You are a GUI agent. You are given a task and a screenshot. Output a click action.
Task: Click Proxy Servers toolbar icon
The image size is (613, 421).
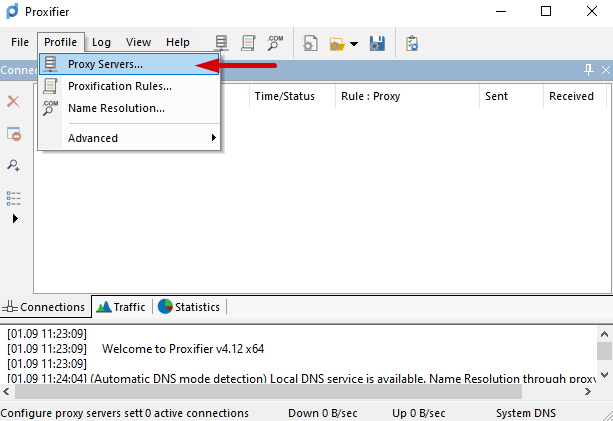coord(222,43)
